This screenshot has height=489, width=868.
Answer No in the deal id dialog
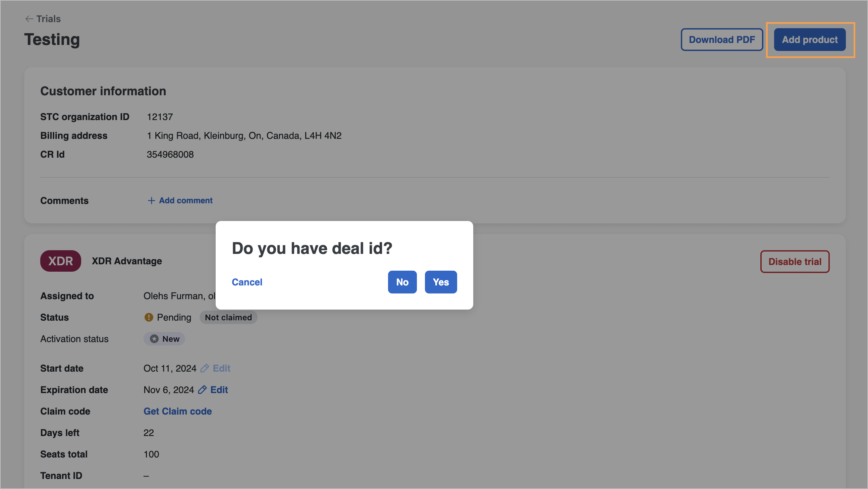point(402,282)
